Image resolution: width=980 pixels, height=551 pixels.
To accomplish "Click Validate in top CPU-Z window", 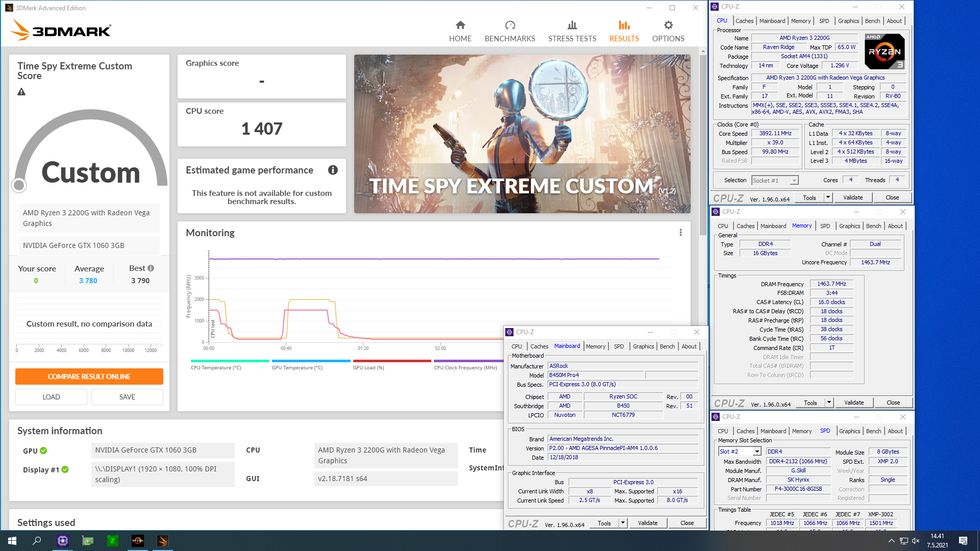I will (852, 197).
